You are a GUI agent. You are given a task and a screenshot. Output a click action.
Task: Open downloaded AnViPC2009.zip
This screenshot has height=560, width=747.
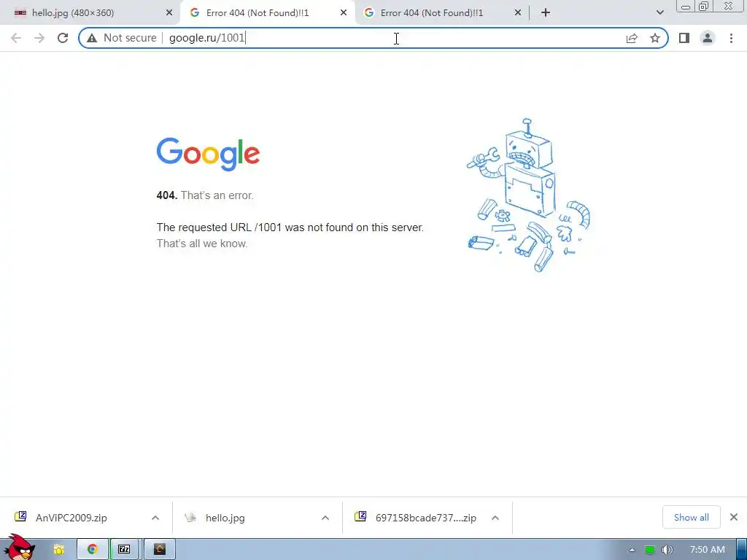tap(71, 518)
